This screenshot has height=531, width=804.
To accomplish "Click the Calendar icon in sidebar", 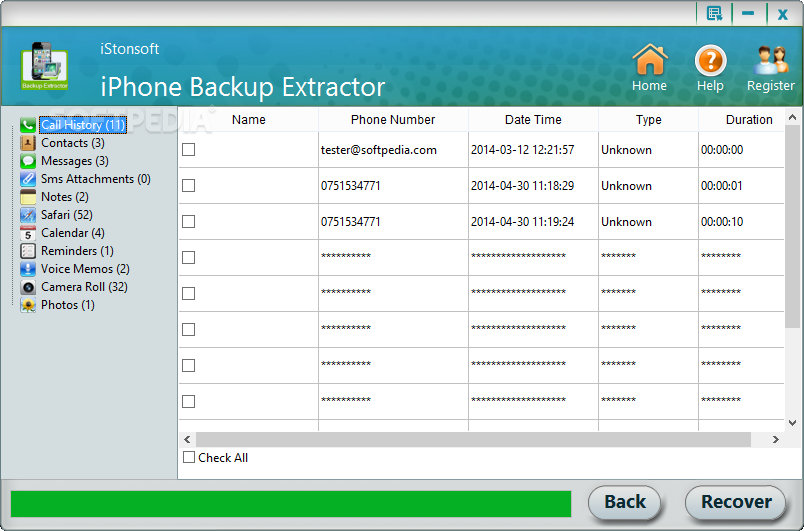I will [28, 233].
